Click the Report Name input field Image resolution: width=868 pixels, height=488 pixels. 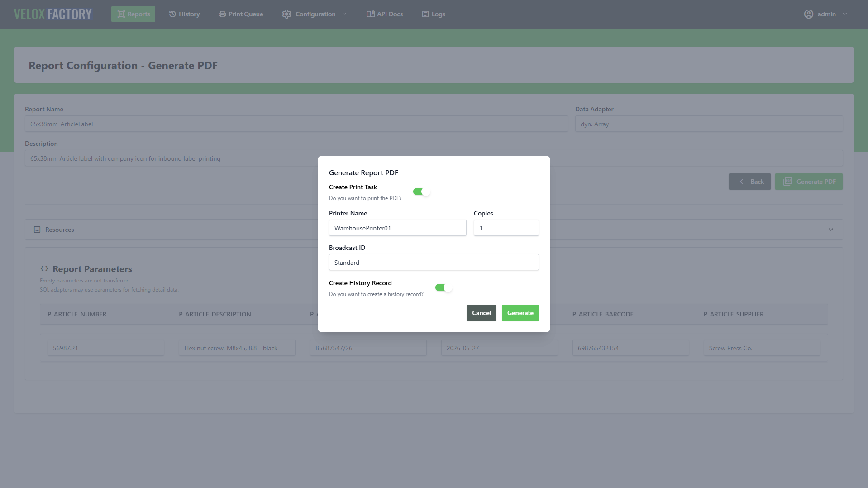click(296, 124)
